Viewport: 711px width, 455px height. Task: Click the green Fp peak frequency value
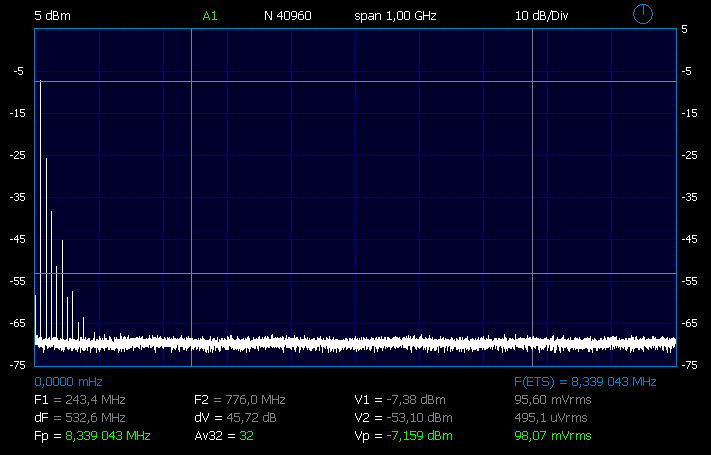coord(107,436)
